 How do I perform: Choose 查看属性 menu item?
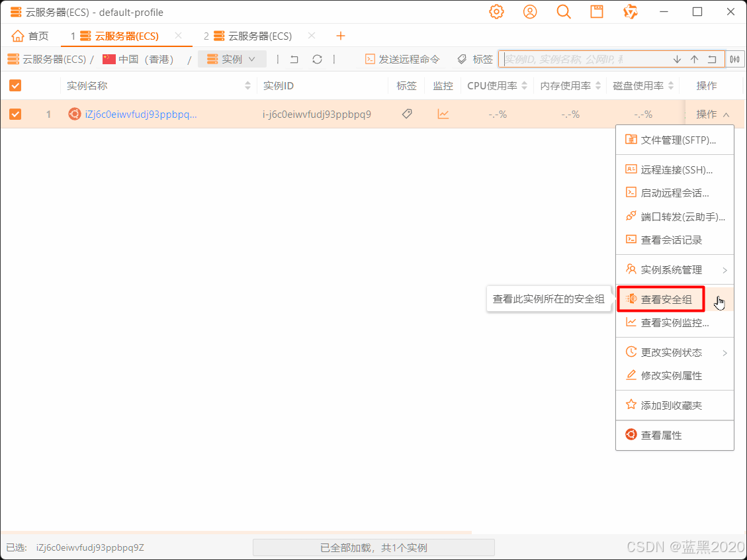point(675,435)
